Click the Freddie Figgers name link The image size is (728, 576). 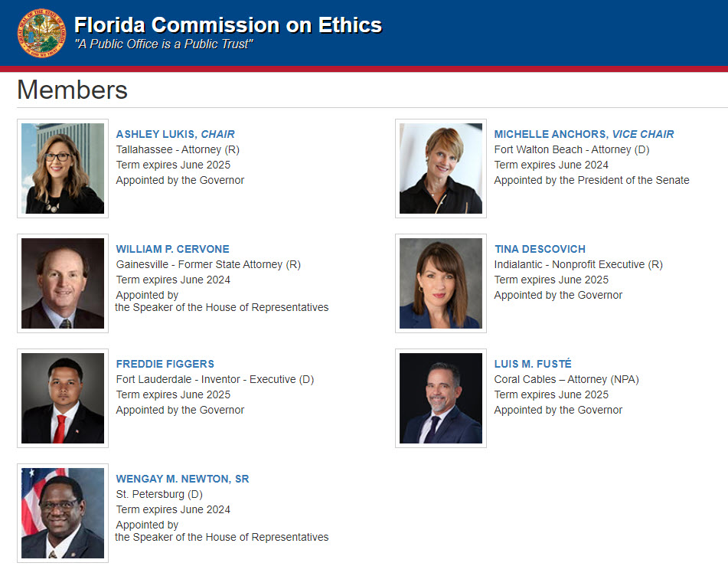coord(165,364)
